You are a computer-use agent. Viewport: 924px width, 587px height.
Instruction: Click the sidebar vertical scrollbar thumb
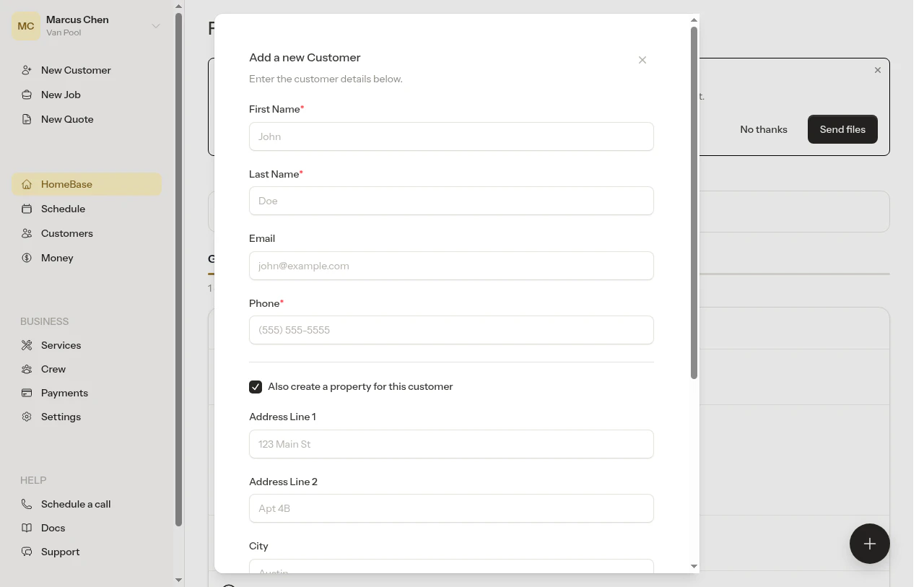coord(179,269)
